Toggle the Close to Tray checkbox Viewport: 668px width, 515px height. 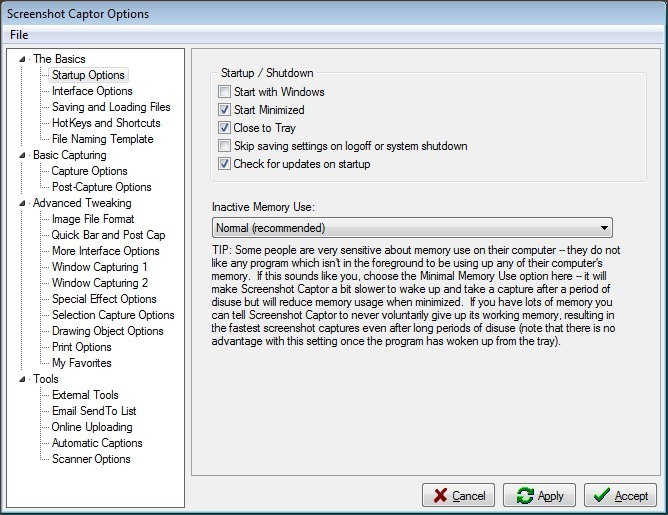[225, 128]
